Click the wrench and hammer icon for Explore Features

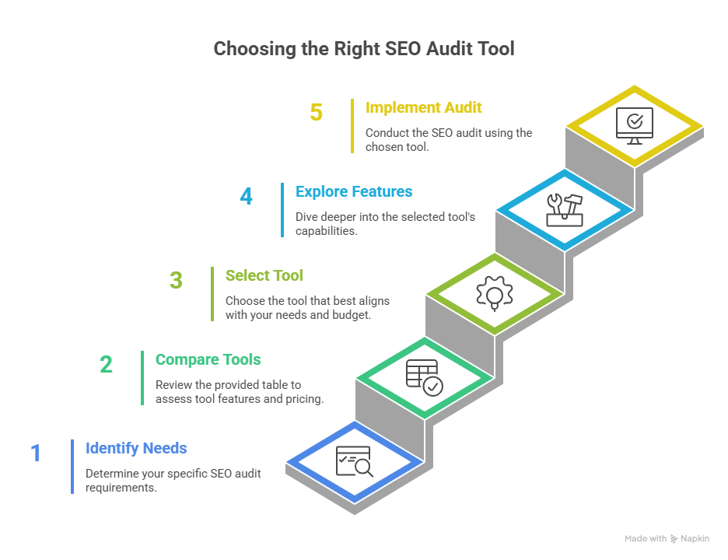[565, 208]
